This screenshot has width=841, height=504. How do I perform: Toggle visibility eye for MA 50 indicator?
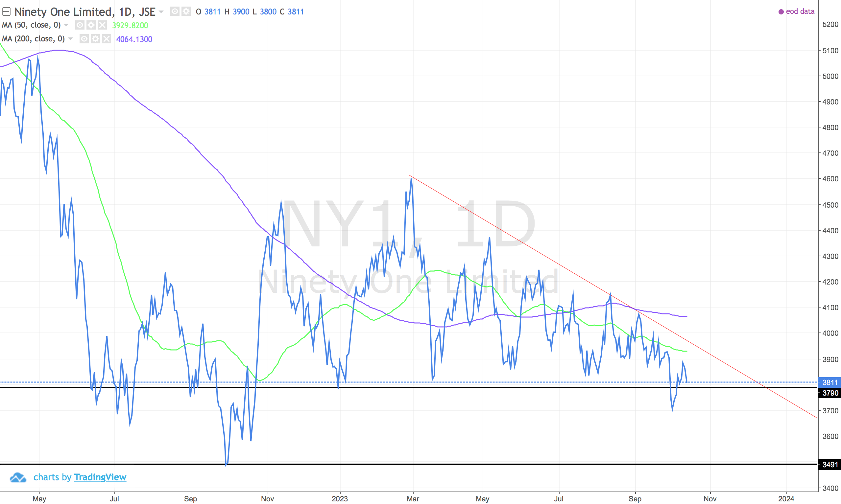click(x=80, y=25)
